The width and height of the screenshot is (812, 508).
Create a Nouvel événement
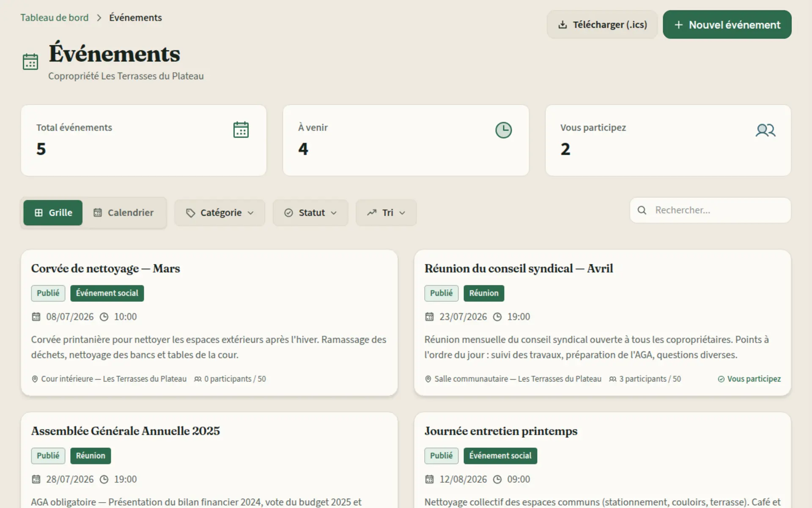[x=727, y=25]
